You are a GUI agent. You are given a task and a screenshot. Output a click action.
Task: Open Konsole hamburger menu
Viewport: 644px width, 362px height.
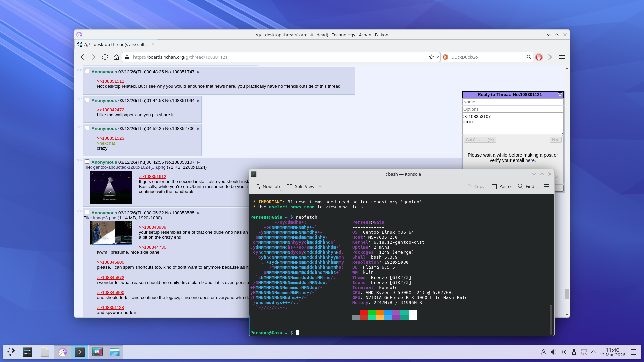pos(547,186)
